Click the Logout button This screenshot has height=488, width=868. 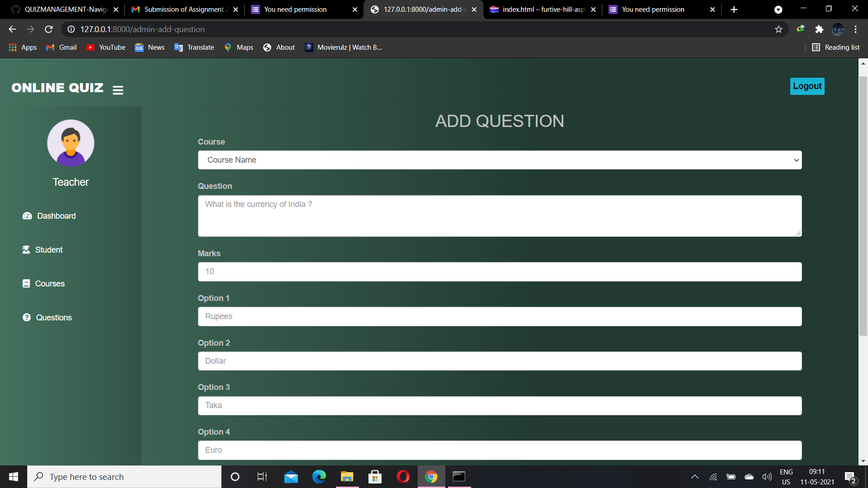(807, 86)
